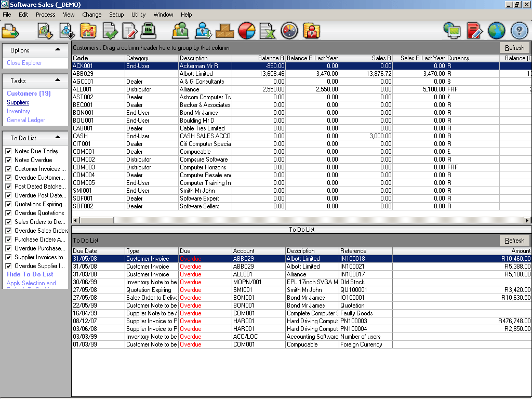Screen dimensions: 532x399
Task: Click the blue question mark help icon
Action: coord(519,31)
